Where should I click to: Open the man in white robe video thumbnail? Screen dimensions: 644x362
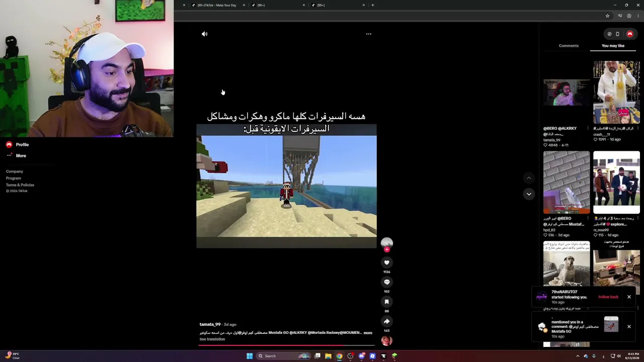(x=616, y=93)
